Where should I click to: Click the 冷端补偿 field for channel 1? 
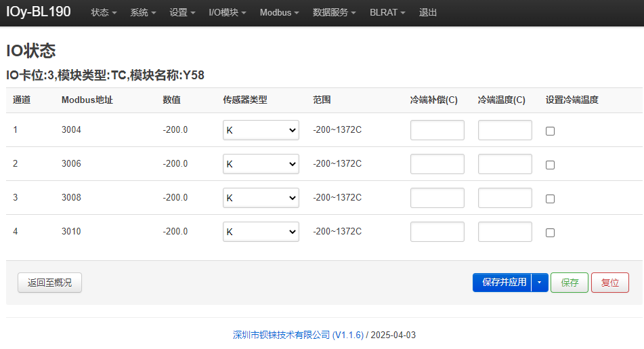point(437,130)
